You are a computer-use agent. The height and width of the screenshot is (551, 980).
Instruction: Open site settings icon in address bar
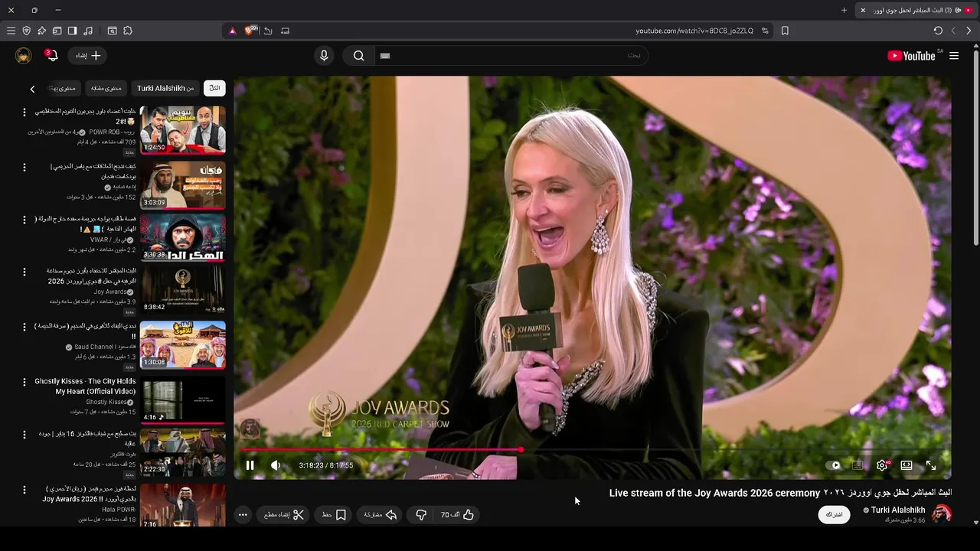pyautogui.click(x=765, y=31)
